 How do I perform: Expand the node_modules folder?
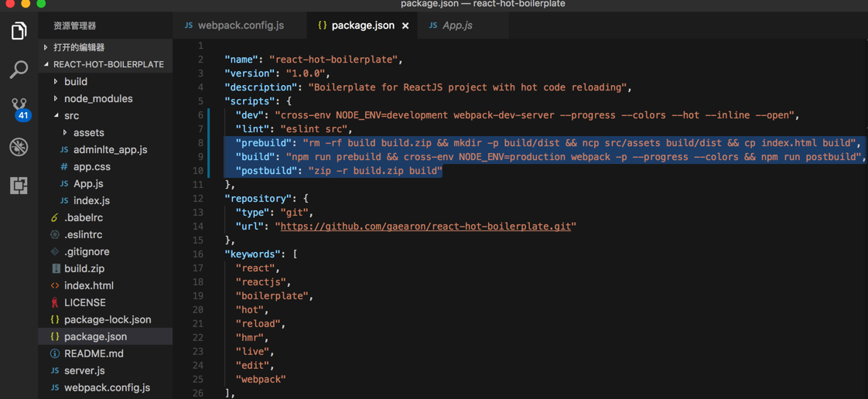(x=97, y=98)
